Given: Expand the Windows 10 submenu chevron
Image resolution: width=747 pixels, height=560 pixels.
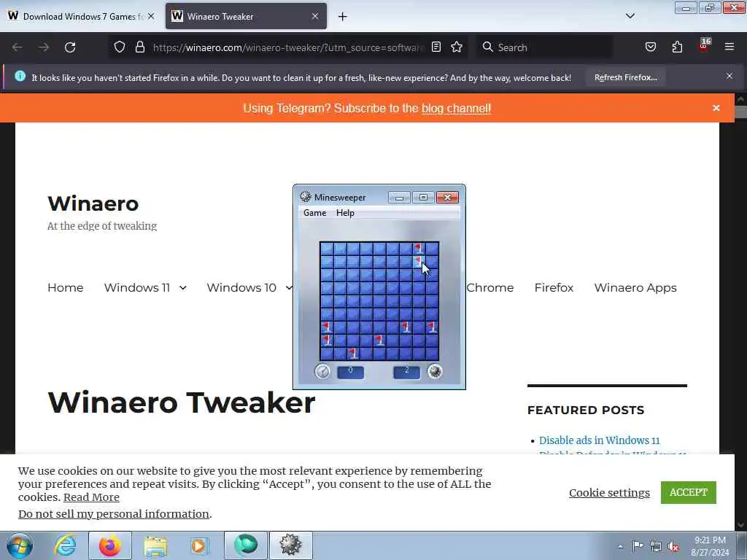Looking at the screenshot, I should [x=289, y=287].
